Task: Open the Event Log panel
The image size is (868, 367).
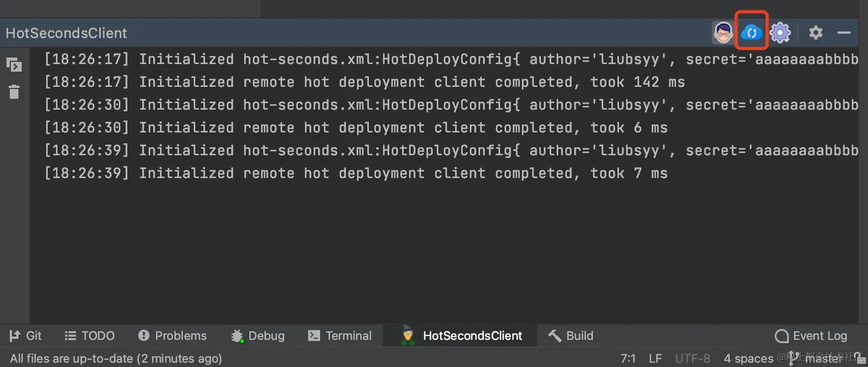Action: (x=810, y=336)
